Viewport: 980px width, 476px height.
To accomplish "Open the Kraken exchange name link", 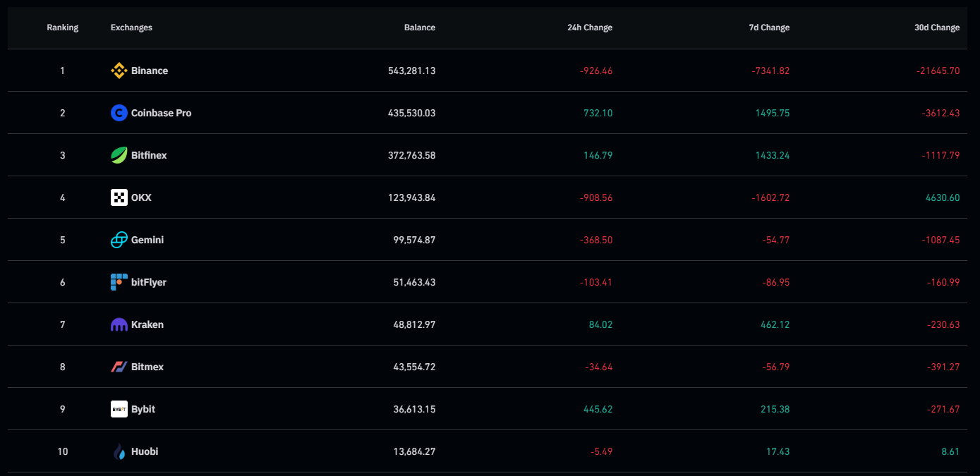I will tap(147, 324).
